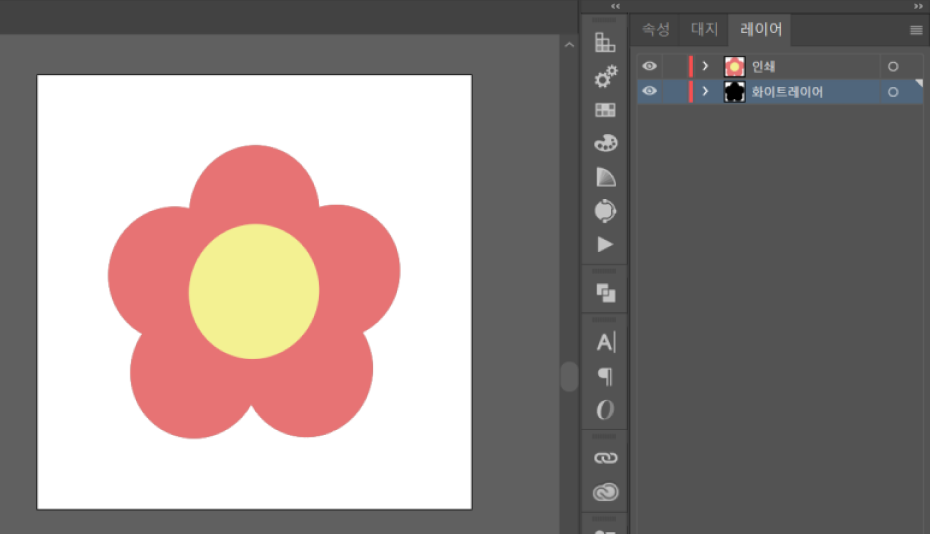
Task: Hide the 화이트레이어 layer
Action: click(650, 92)
